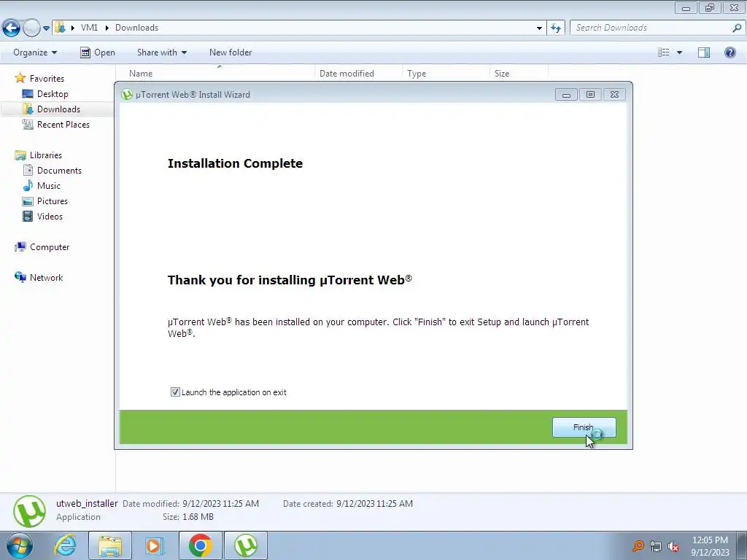Image resolution: width=747 pixels, height=560 pixels.
Task: Open the Windows Start menu
Action: click(x=20, y=545)
